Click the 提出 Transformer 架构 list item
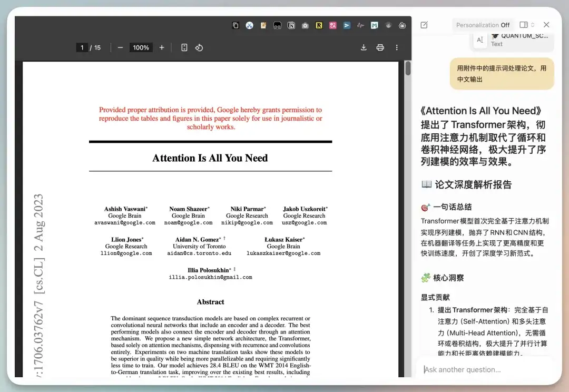The image size is (569, 392). [493, 331]
